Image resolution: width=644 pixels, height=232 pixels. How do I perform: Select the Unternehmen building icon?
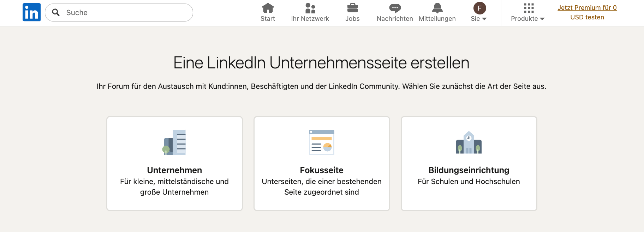[174, 142]
